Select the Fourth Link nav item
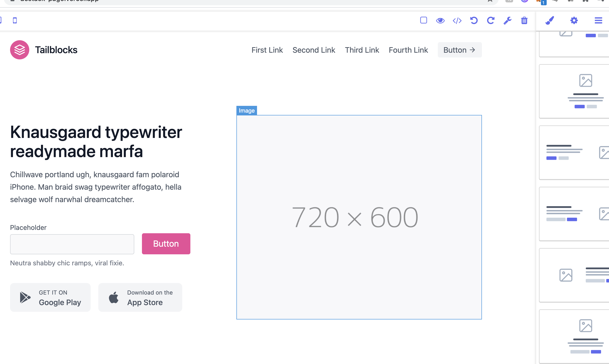609x364 pixels. [x=408, y=50]
